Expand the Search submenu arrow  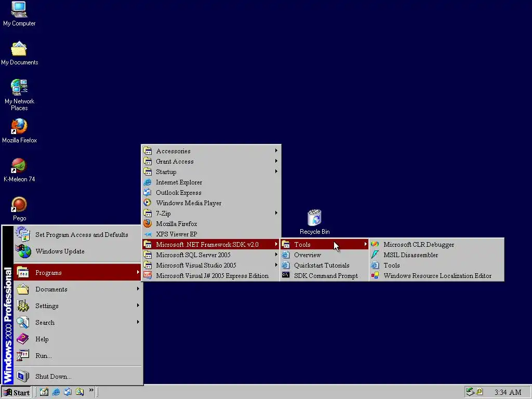(138, 322)
